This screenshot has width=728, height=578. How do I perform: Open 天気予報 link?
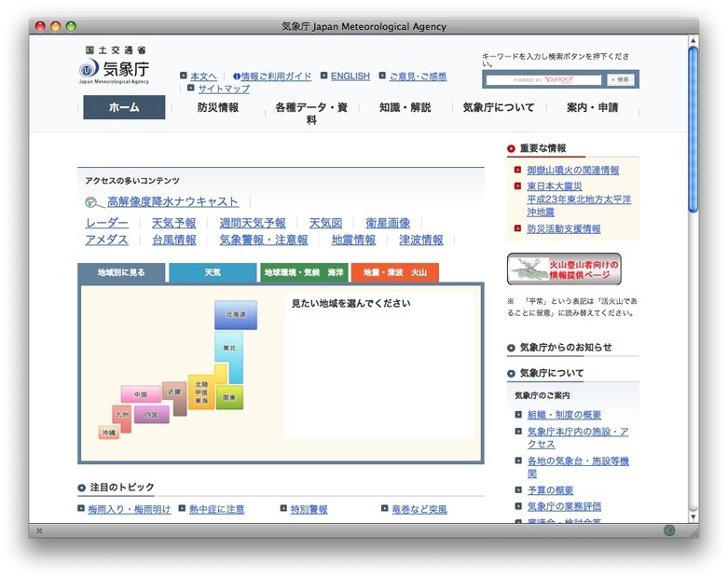tap(174, 223)
